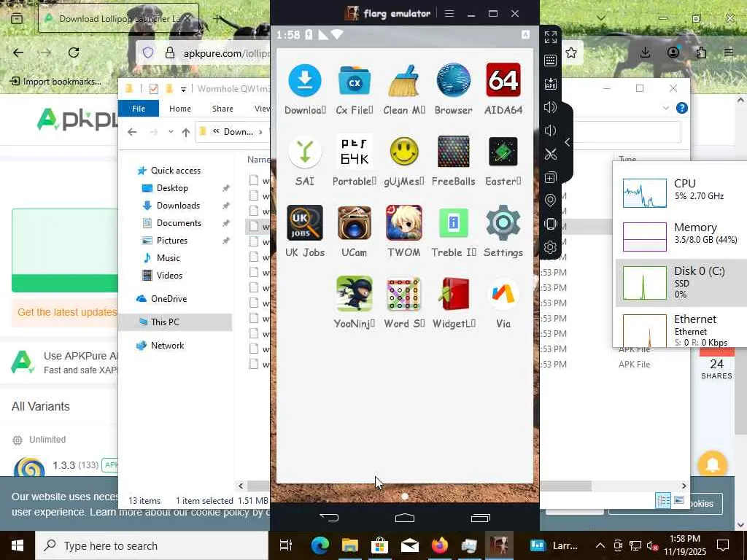
Task: Launch the TWOM game
Action: (x=404, y=223)
